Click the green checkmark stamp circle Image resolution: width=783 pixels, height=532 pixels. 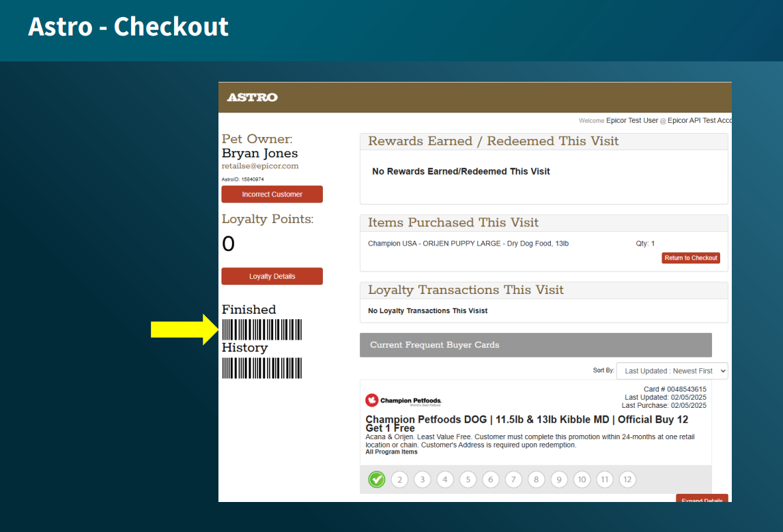tap(377, 479)
